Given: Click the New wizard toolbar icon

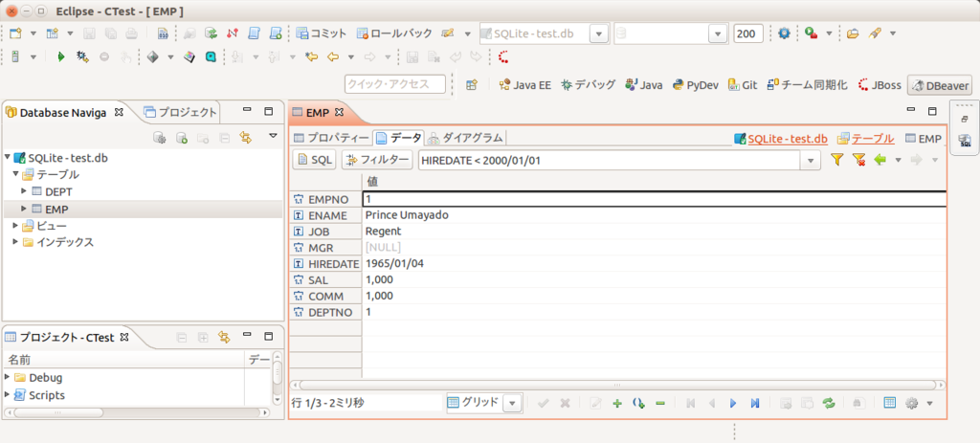Looking at the screenshot, I should (15, 33).
